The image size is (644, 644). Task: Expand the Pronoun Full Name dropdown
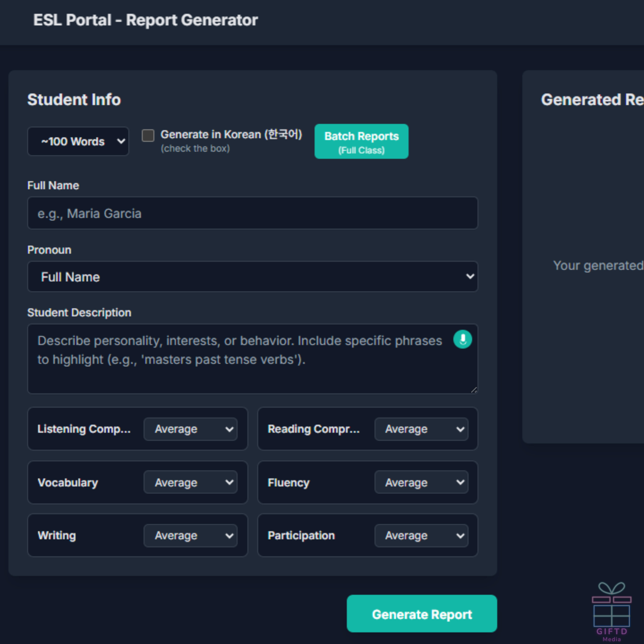tap(252, 277)
